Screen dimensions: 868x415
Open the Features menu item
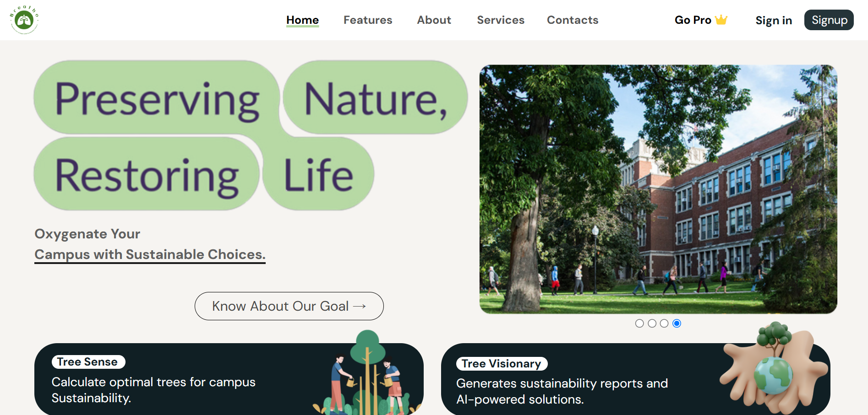(368, 20)
